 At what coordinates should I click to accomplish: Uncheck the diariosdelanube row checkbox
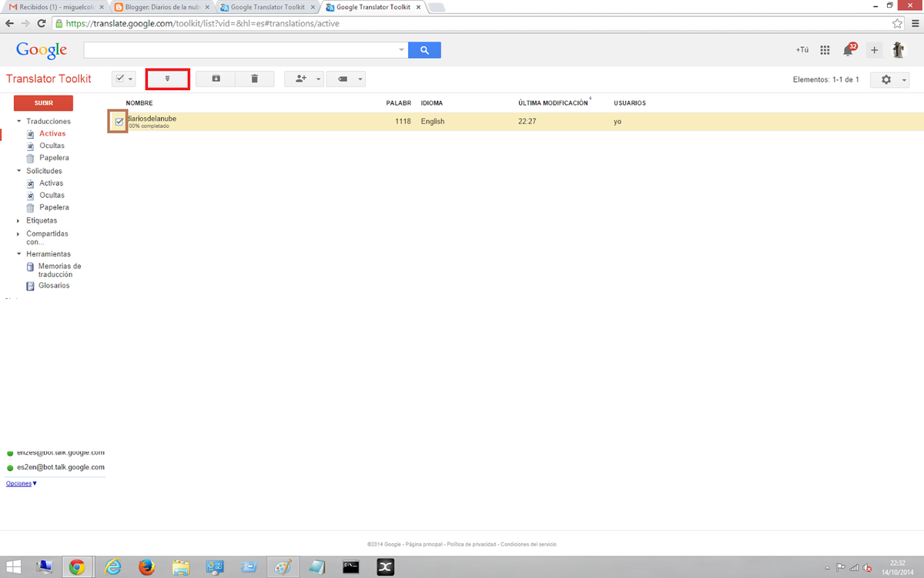119,122
